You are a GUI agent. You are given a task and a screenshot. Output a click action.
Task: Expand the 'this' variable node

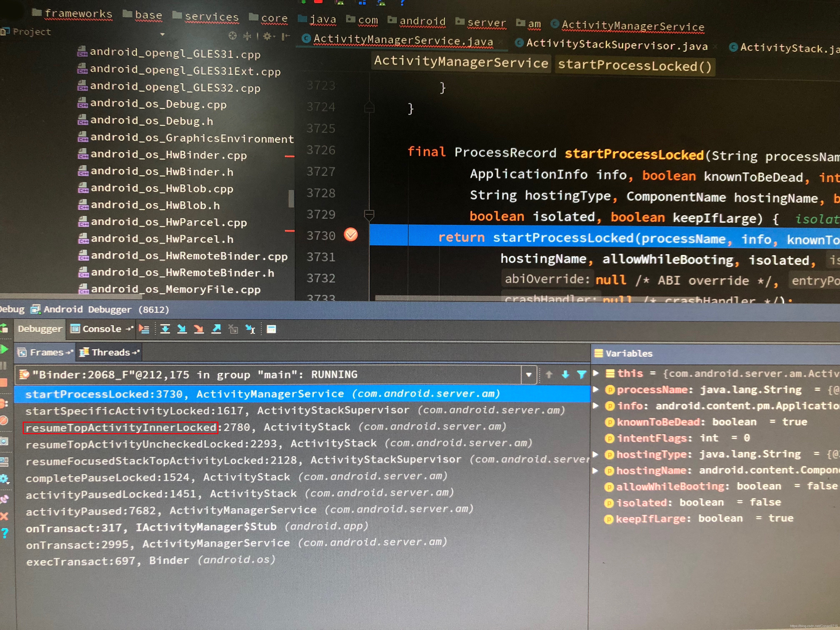596,373
